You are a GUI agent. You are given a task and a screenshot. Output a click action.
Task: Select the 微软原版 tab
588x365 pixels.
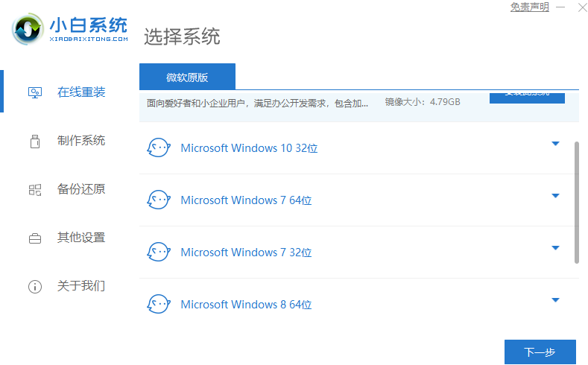click(x=187, y=77)
